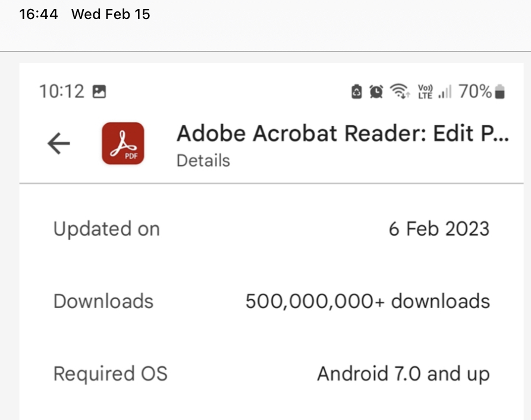Image resolution: width=531 pixels, height=420 pixels.
Task: Tap the picture notification icon beside 10:12
Action: 99,92
